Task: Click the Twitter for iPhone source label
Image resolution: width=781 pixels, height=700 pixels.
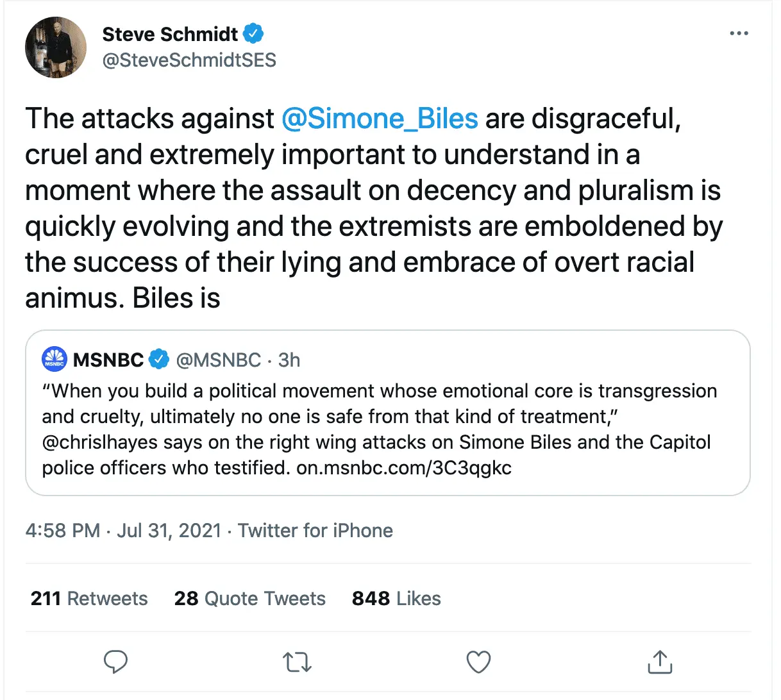Action: pyautogui.click(x=315, y=530)
